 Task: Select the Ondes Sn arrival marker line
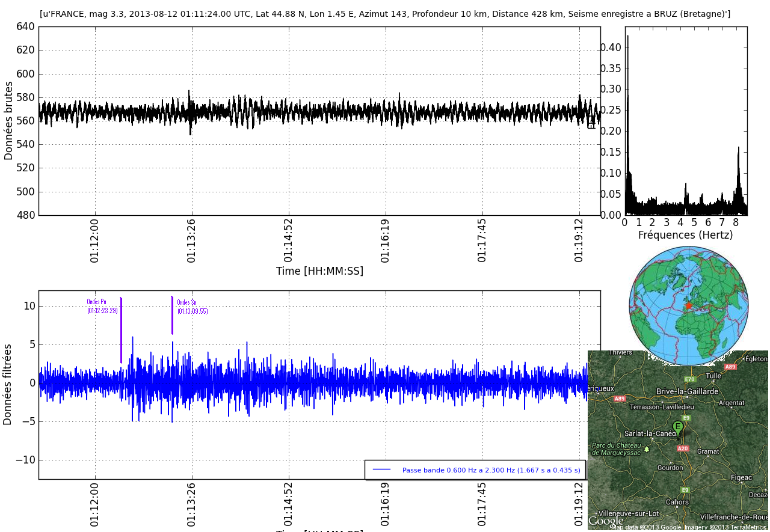click(172, 316)
